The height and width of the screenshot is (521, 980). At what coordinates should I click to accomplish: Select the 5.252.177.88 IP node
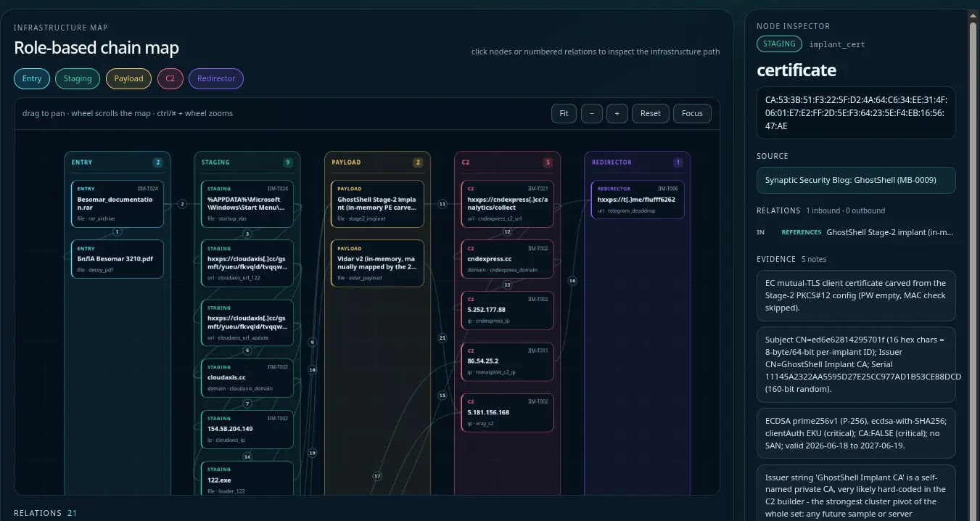[x=507, y=311]
